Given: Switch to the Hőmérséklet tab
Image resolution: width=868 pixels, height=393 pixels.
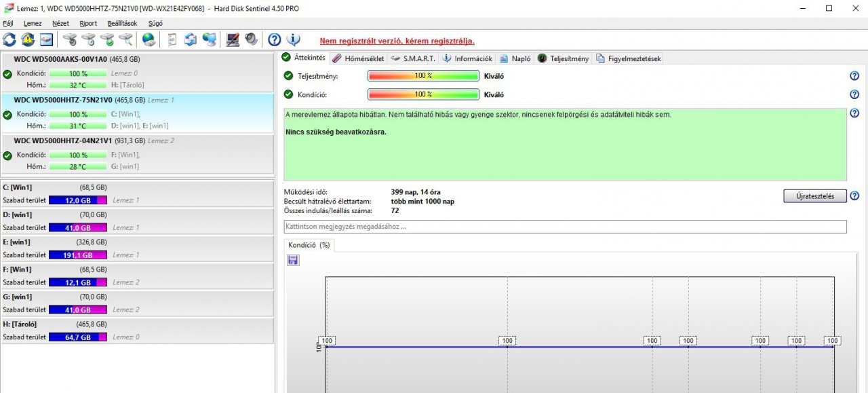Looking at the screenshot, I should click(358, 58).
